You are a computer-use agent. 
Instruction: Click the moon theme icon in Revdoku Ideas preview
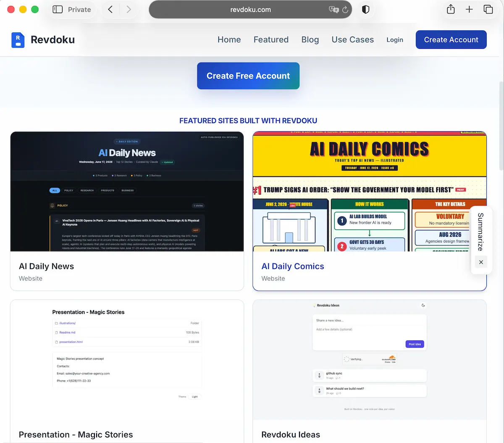[x=423, y=306]
